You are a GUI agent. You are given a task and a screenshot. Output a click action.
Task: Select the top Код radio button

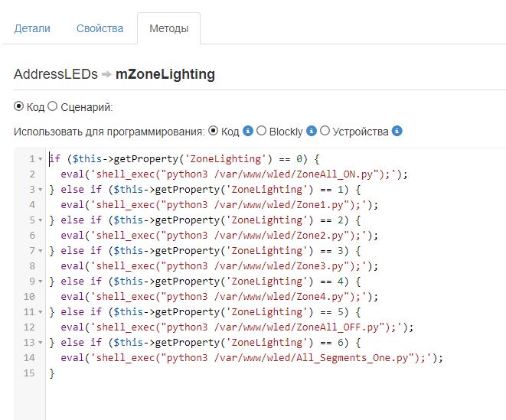click(19, 106)
